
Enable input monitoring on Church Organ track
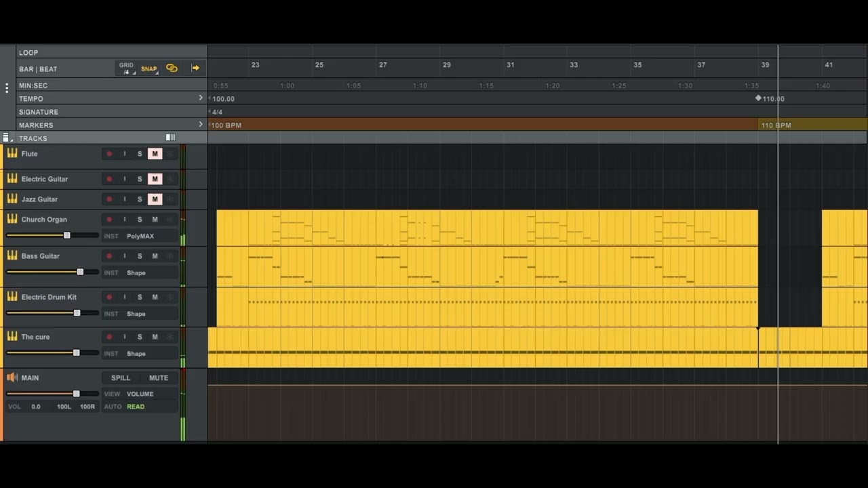coord(124,220)
